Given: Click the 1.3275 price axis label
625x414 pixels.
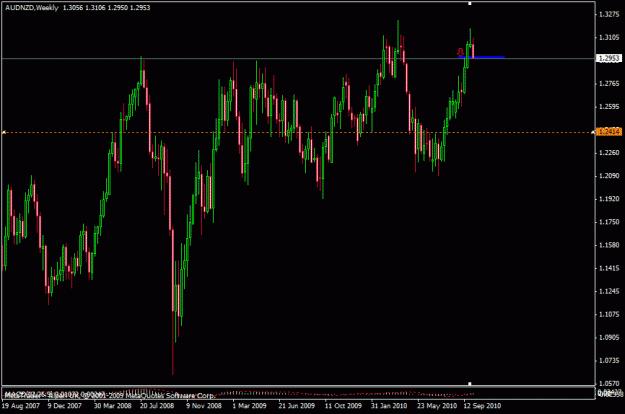Looking at the screenshot, I should 609,14.
